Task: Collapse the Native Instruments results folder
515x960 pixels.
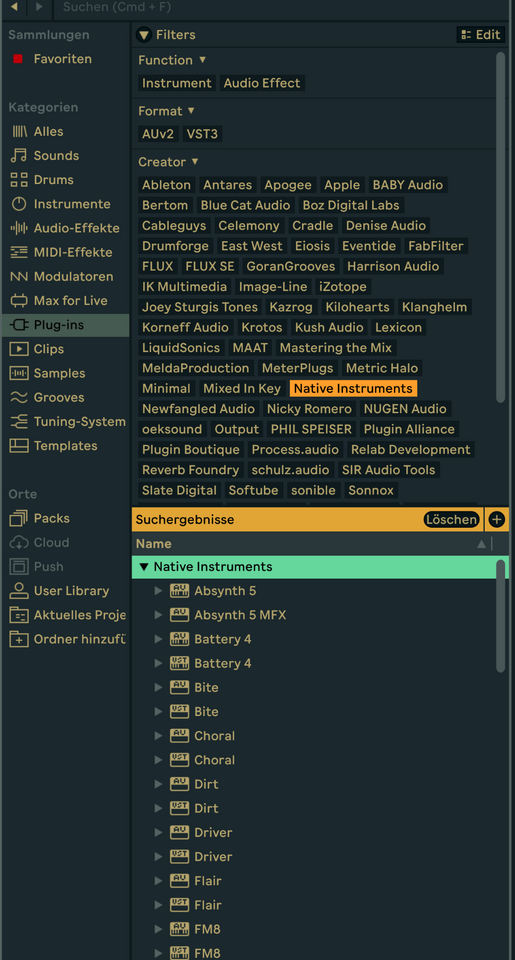Action: tap(144, 567)
